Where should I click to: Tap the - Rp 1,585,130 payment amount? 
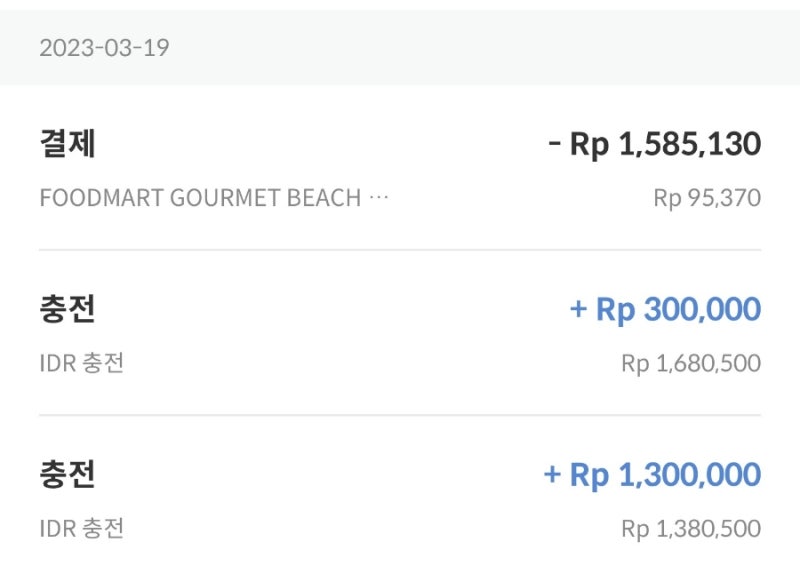tap(655, 144)
